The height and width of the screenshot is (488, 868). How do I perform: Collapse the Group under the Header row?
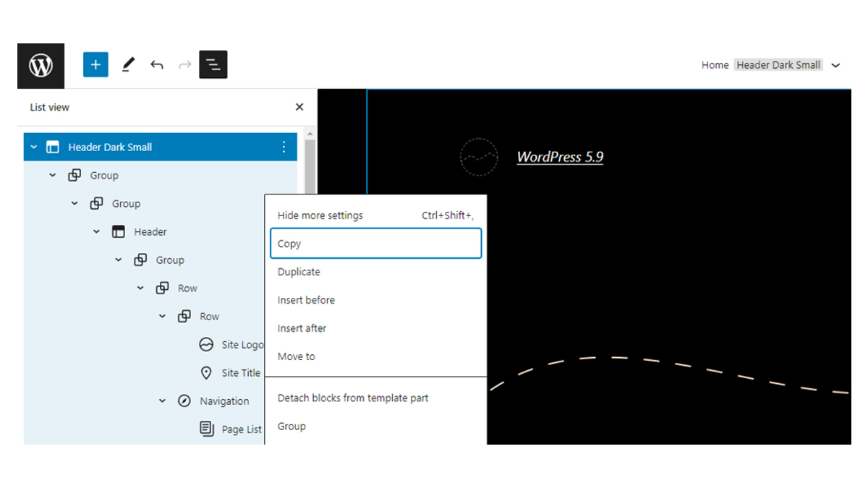(x=119, y=260)
